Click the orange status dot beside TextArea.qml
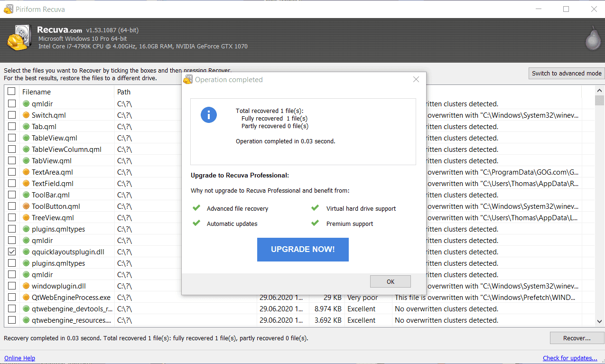 [x=26, y=172]
